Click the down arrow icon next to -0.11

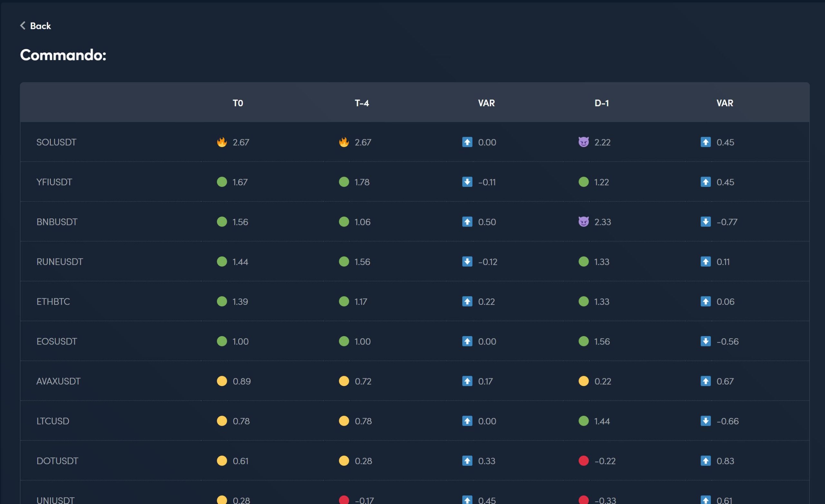[x=467, y=182]
